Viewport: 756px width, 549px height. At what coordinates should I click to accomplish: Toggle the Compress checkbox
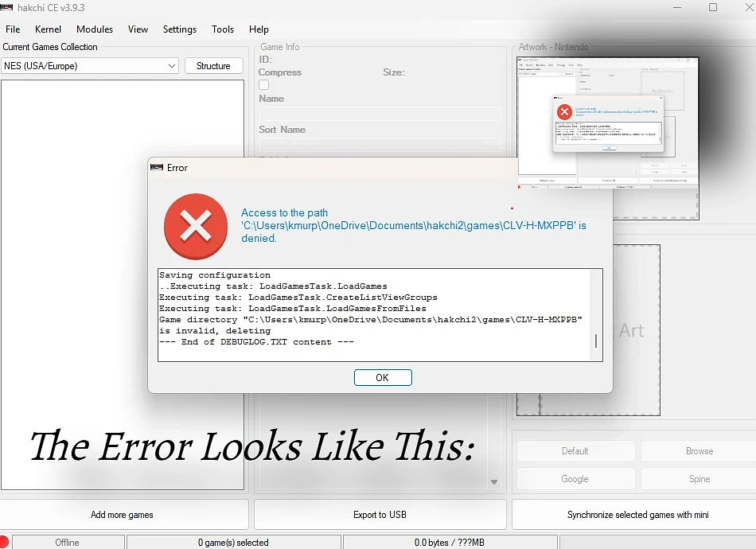click(263, 85)
